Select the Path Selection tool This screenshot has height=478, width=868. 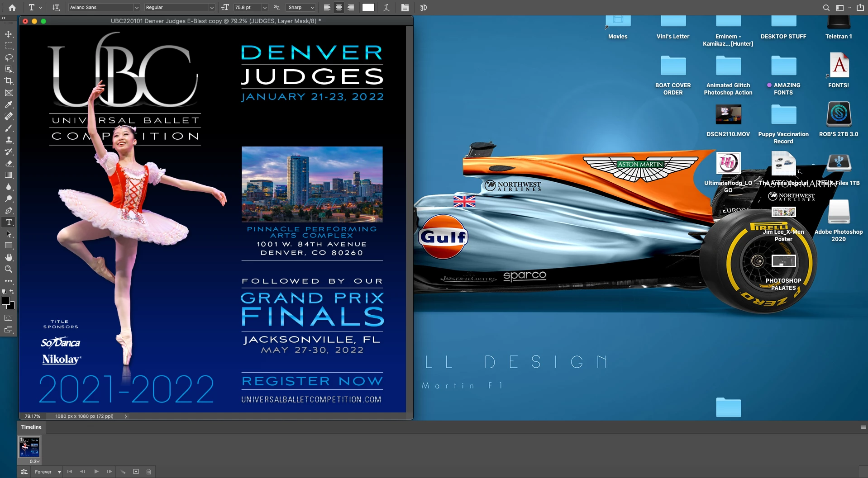click(9, 234)
